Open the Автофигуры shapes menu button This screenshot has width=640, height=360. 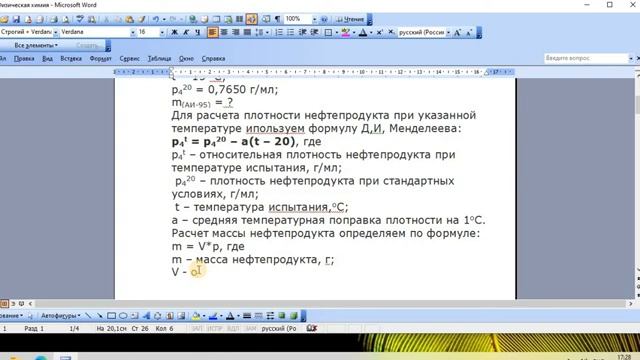60,316
